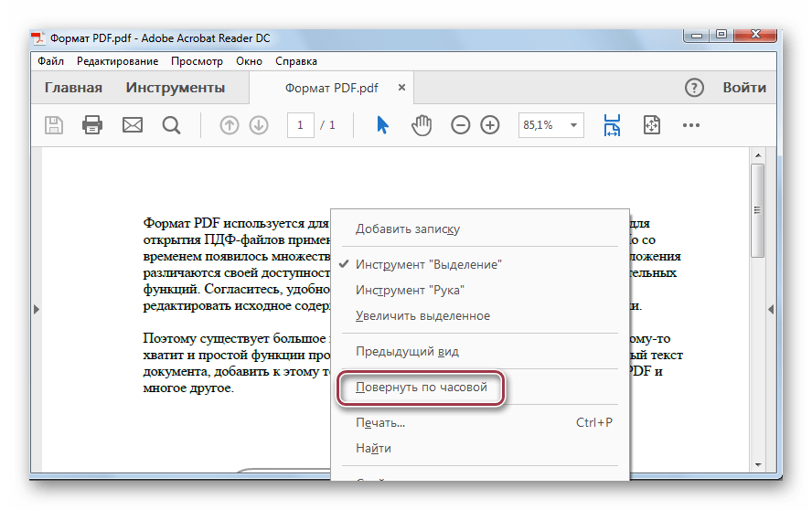Activate the Hand pan tool
This screenshot has width=812, height=510.
[422, 125]
